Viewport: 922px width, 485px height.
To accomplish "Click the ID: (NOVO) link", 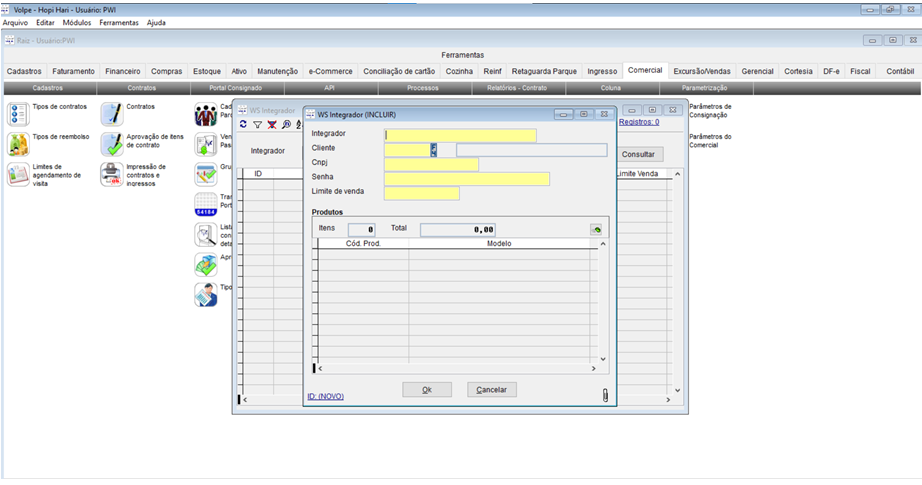I will (x=326, y=396).
